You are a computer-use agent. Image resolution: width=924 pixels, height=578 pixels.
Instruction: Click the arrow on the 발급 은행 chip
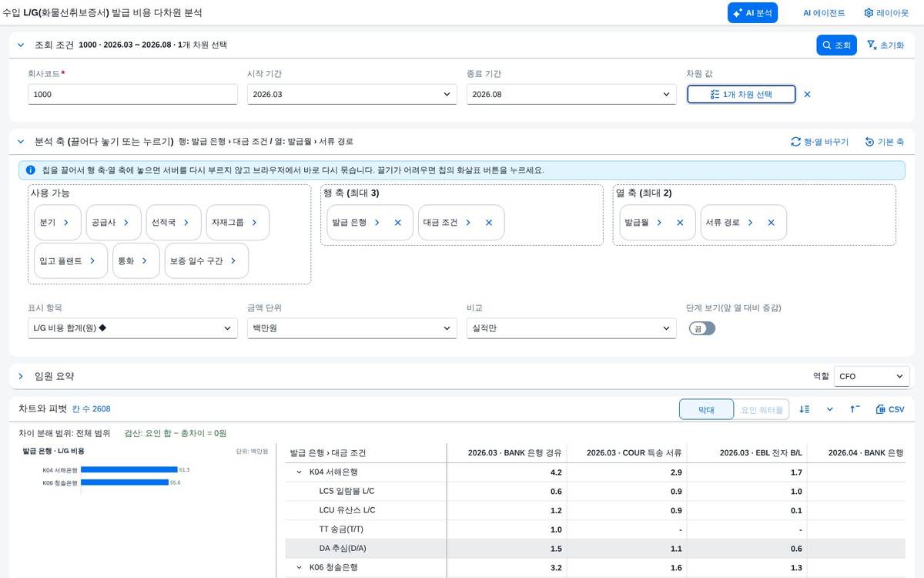377,222
